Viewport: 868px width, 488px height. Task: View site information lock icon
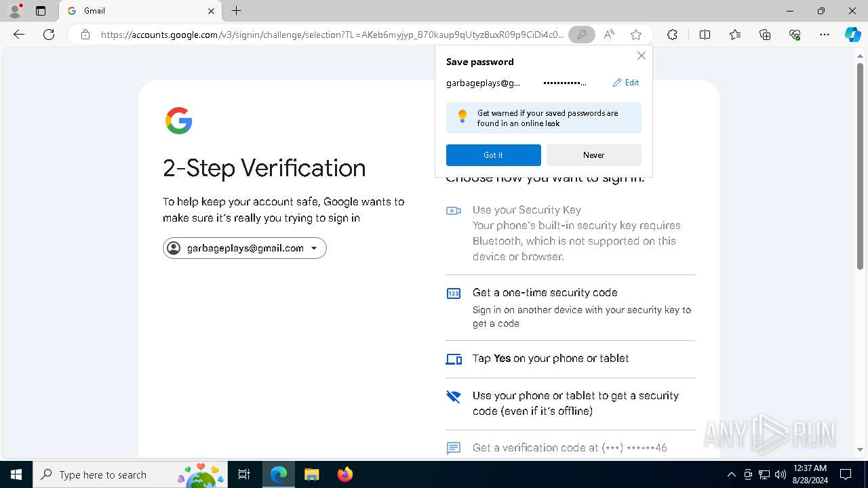(85, 35)
